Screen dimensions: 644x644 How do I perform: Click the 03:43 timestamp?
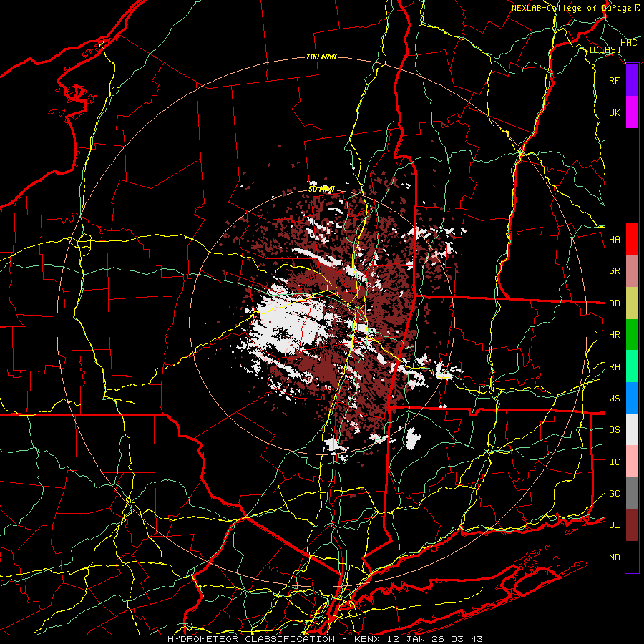(x=467, y=639)
